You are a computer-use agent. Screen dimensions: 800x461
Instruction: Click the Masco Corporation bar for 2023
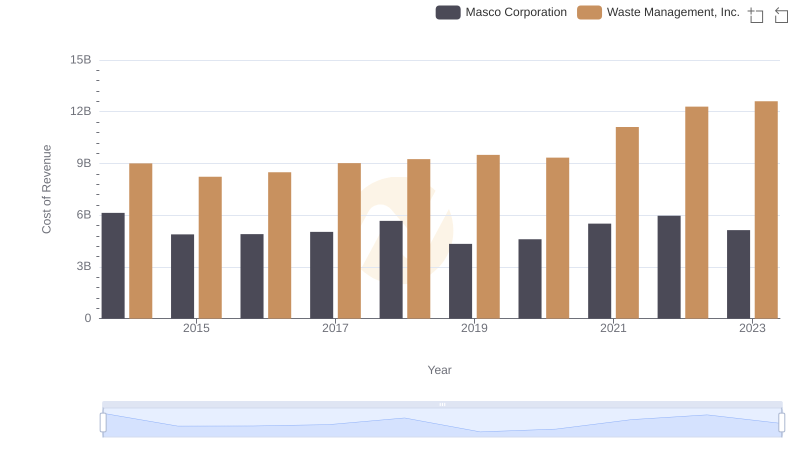coord(738,274)
